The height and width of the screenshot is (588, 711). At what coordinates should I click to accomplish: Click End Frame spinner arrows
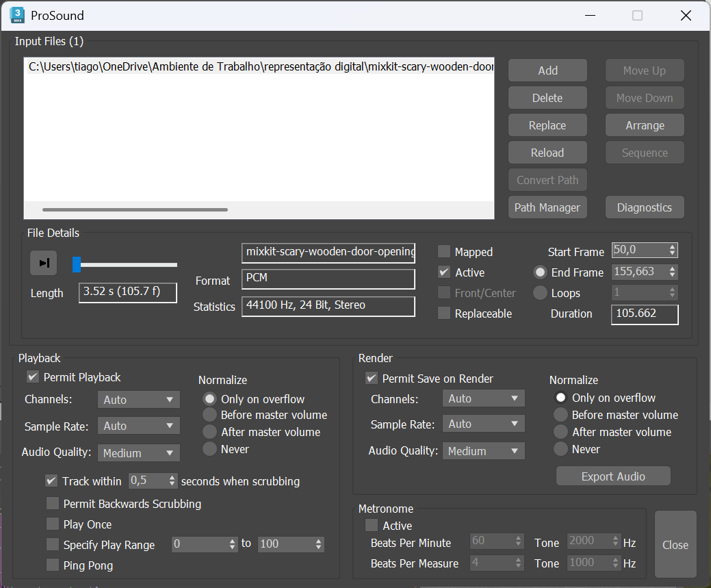coord(673,272)
